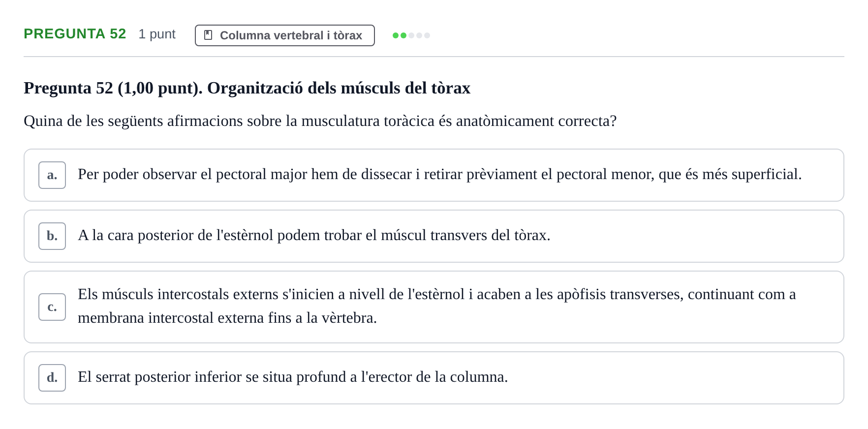Click the PREGUNTA 52 heading label
Viewport: 868px width, 429px height.
click(75, 33)
